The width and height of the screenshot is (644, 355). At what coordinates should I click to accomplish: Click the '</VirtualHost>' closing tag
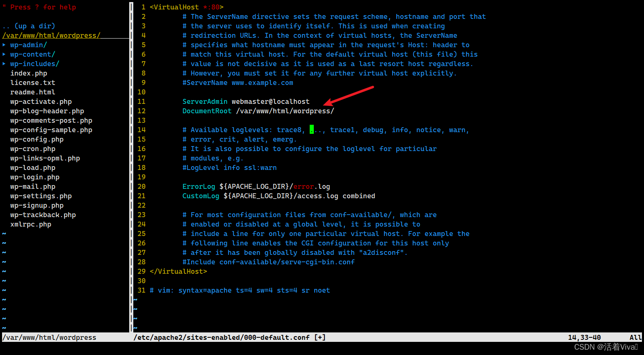click(x=178, y=271)
